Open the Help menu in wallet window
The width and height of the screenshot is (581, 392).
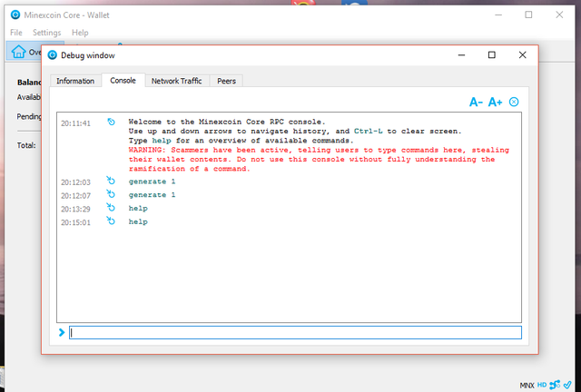80,33
